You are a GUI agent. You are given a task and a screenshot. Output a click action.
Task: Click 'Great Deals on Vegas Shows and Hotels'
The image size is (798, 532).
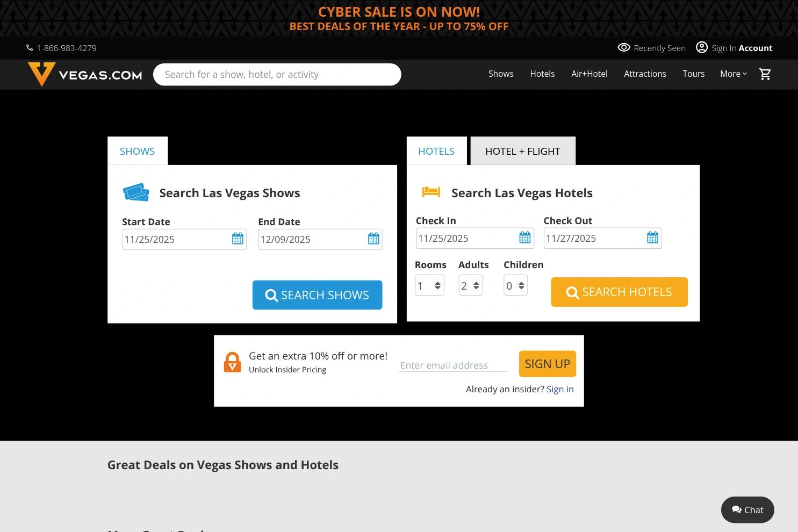[223, 465]
